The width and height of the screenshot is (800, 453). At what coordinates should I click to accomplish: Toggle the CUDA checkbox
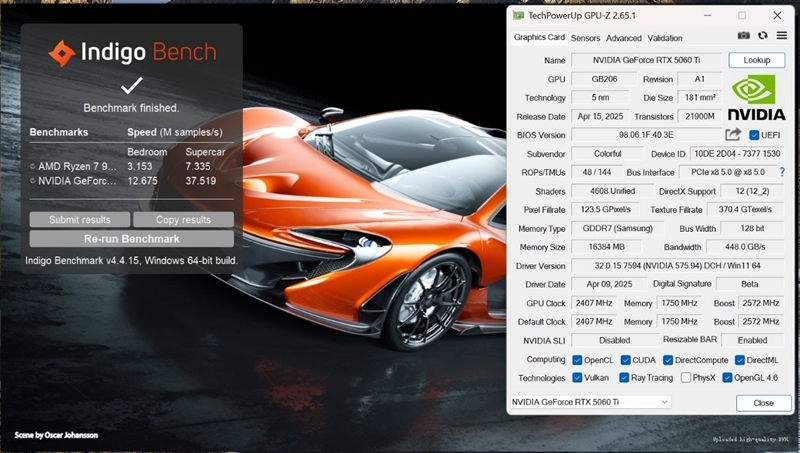click(626, 360)
